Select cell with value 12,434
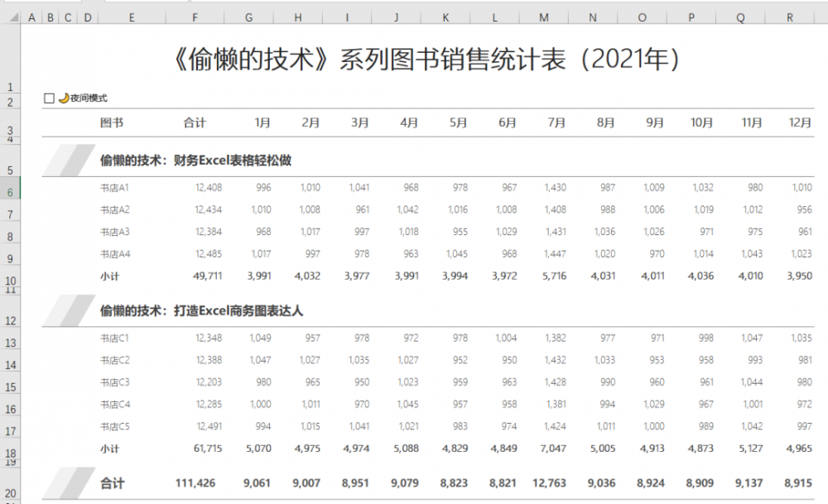Screen dimensions: 828x504 click(x=209, y=210)
